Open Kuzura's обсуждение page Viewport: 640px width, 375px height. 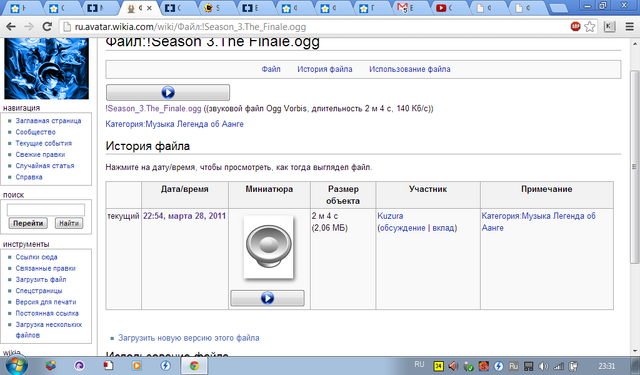(403, 228)
